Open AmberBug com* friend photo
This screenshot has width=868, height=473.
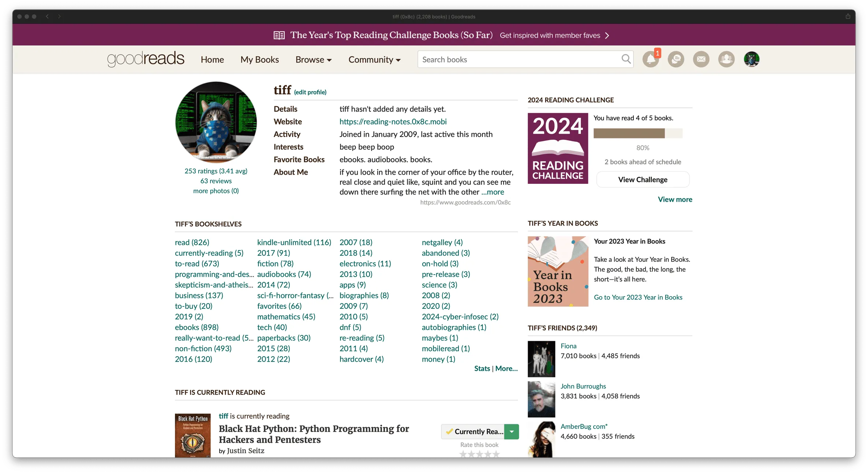pyautogui.click(x=541, y=439)
